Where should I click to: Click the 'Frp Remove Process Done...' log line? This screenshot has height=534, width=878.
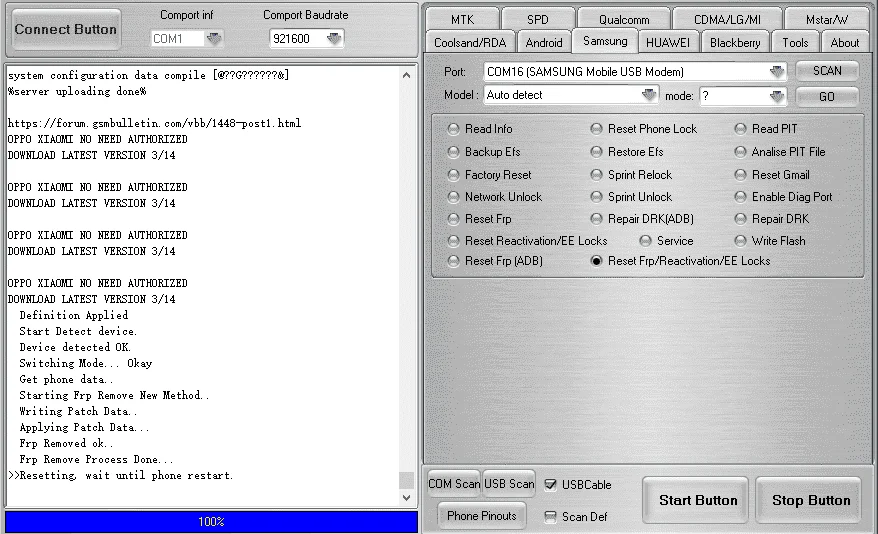pyautogui.click(x=96, y=460)
